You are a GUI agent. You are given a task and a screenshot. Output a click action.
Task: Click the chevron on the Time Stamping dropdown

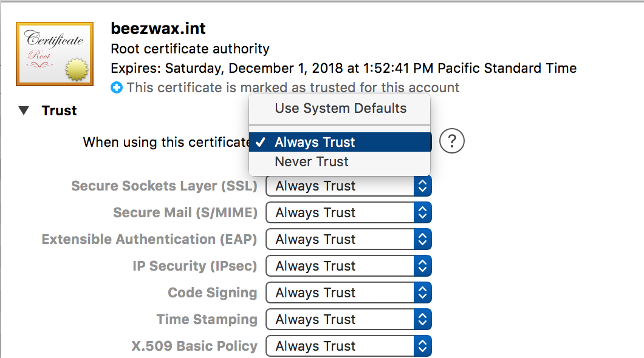click(x=422, y=319)
